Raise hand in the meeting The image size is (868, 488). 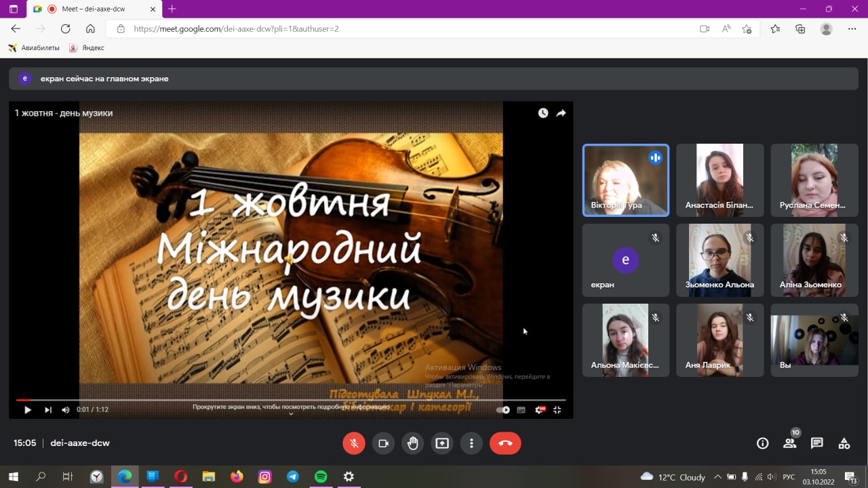point(413,443)
